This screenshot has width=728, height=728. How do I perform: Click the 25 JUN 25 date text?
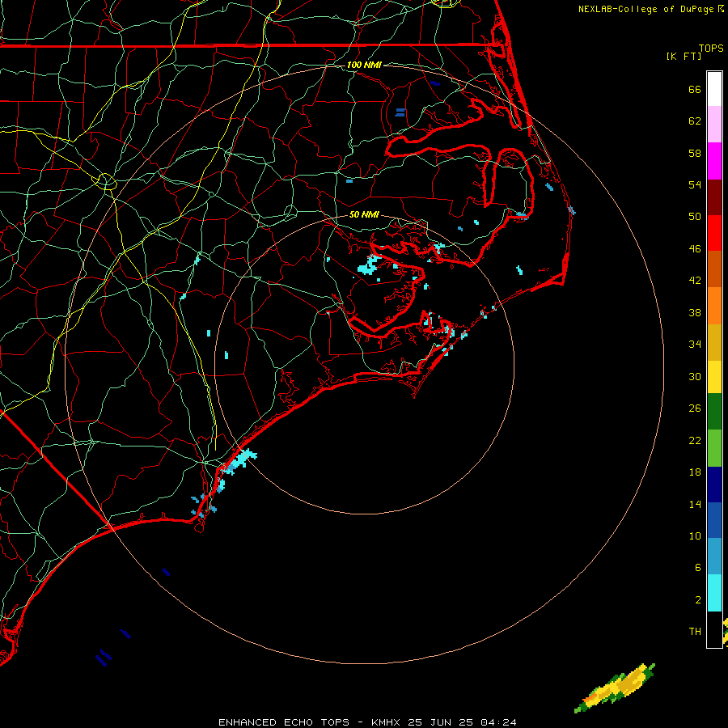click(x=440, y=722)
